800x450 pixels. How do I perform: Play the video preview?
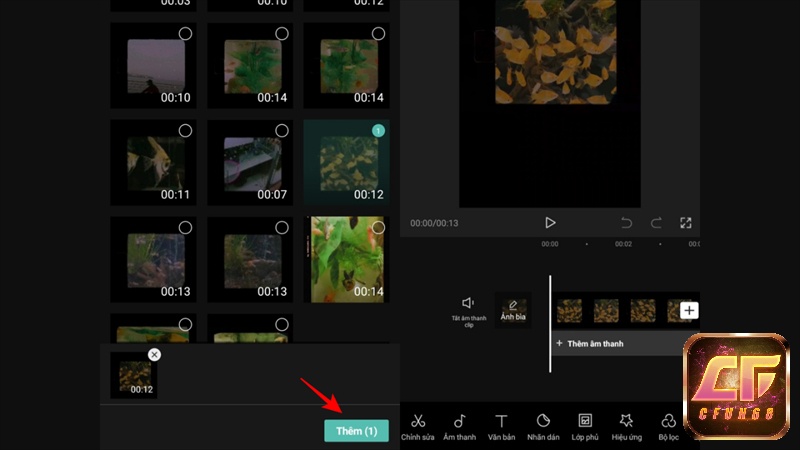point(550,223)
